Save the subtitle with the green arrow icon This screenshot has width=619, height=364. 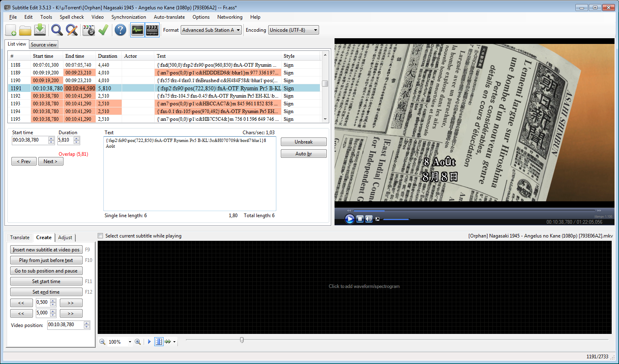point(40,30)
